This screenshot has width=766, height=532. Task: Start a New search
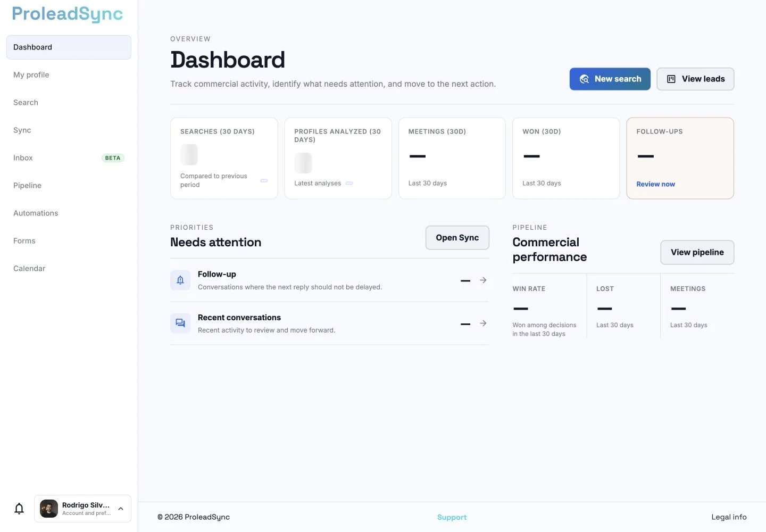[x=610, y=79]
